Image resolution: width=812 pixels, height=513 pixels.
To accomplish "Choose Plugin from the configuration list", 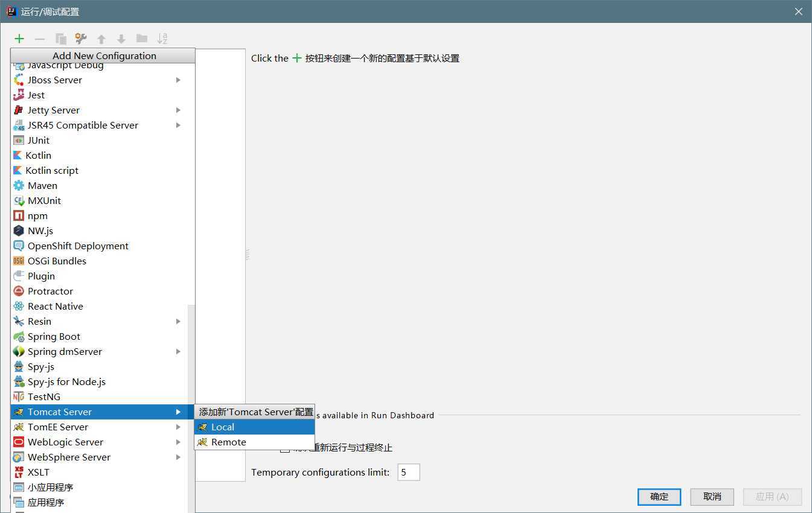I will pyautogui.click(x=99, y=276).
